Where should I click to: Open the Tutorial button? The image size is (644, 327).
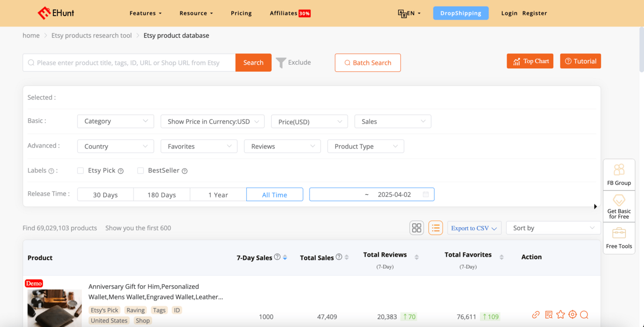[x=581, y=61]
